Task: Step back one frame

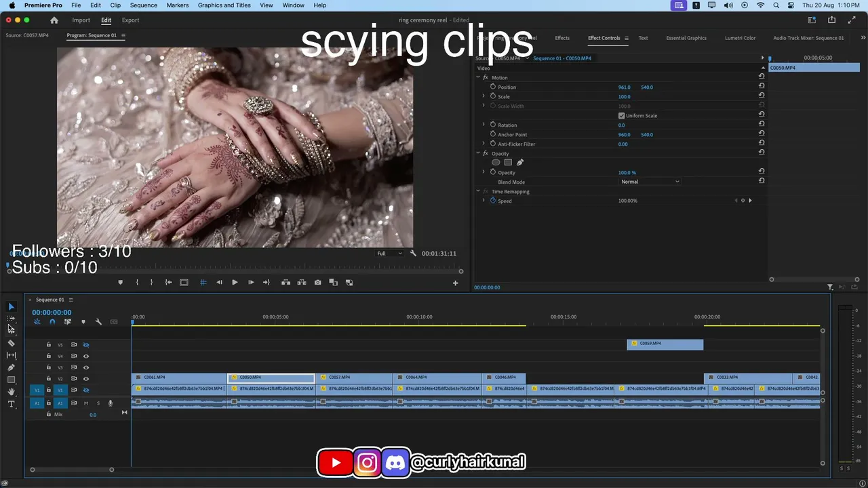Action: click(x=219, y=283)
